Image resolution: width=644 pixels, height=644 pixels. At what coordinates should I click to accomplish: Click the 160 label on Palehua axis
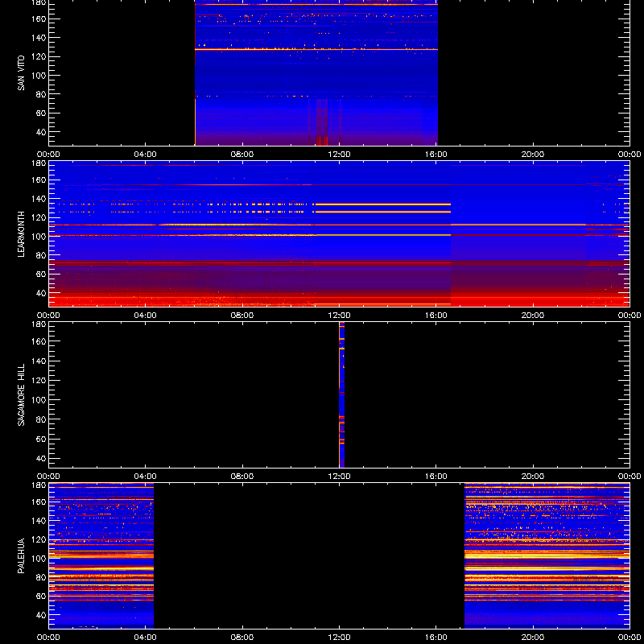click(x=39, y=502)
